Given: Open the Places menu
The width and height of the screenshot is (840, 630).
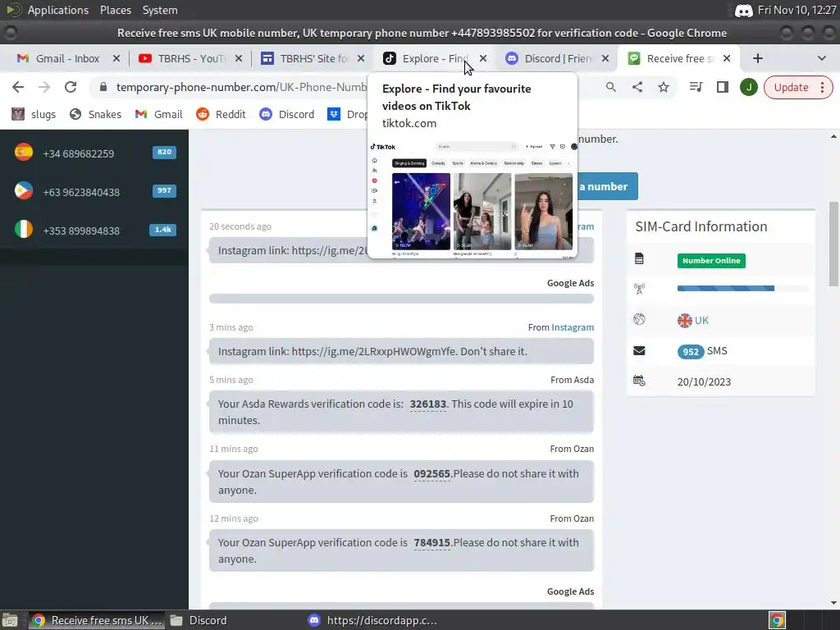Looking at the screenshot, I should 115,10.
